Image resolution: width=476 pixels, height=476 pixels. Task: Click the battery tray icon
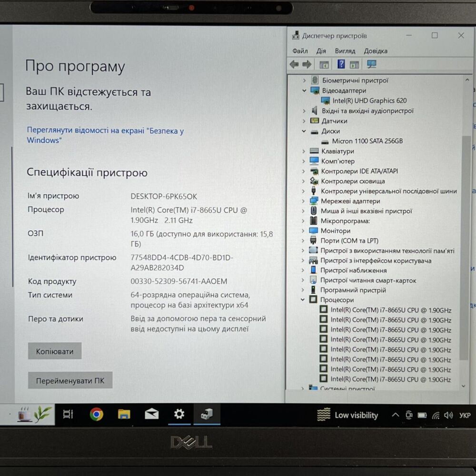click(x=422, y=415)
